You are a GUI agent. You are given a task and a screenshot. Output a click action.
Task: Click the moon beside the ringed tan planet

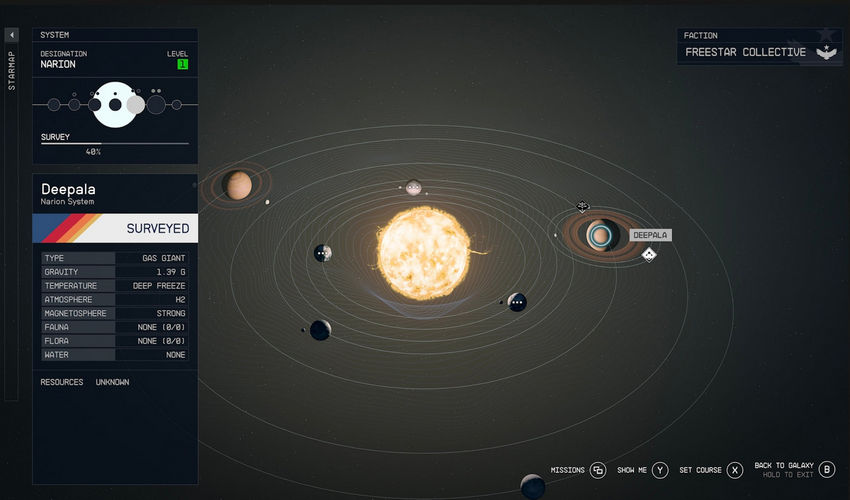267,202
